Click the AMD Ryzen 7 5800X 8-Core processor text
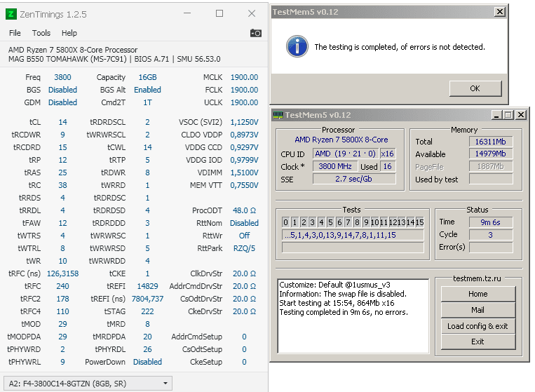 tap(341, 140)
